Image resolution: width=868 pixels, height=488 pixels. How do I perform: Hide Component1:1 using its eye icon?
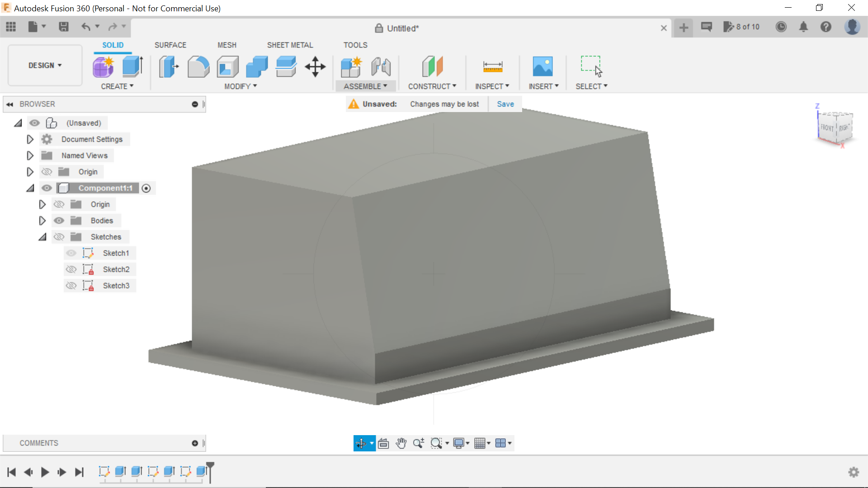(47, 188)
